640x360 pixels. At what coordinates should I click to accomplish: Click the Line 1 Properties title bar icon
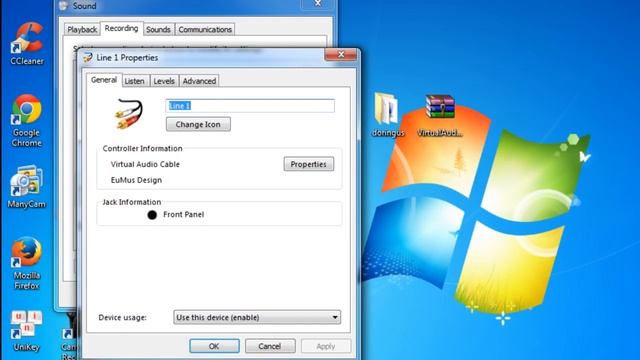88,58
